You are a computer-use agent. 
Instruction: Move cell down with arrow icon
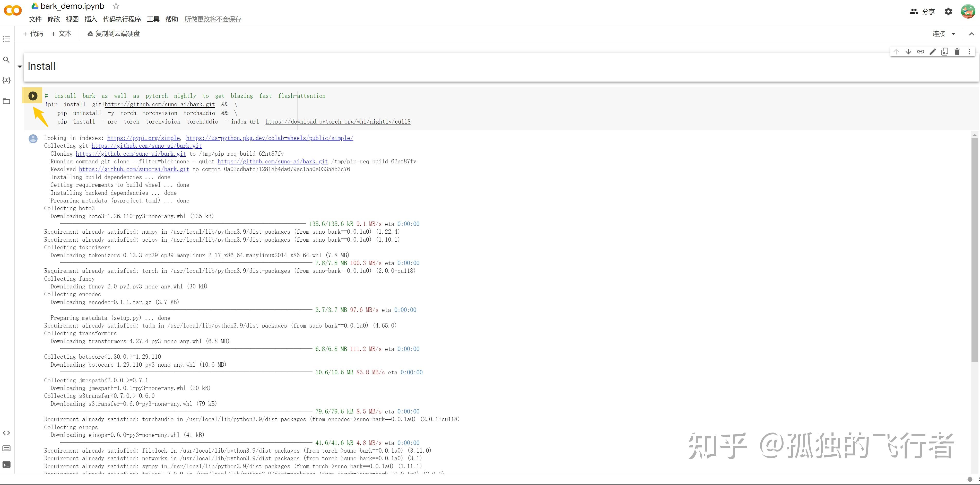[x=908, y=52]
